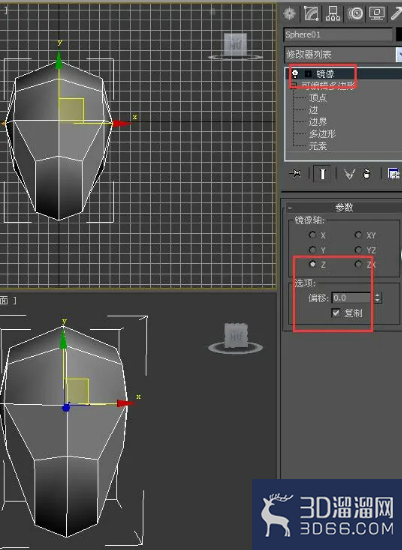402x550 pixels.
Task: Click the Pin Stack icon
Action: coord(295,173)
